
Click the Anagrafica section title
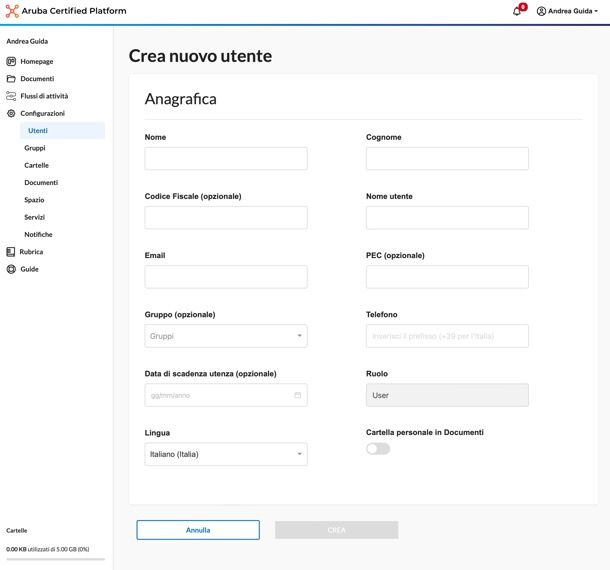(181, 99)
